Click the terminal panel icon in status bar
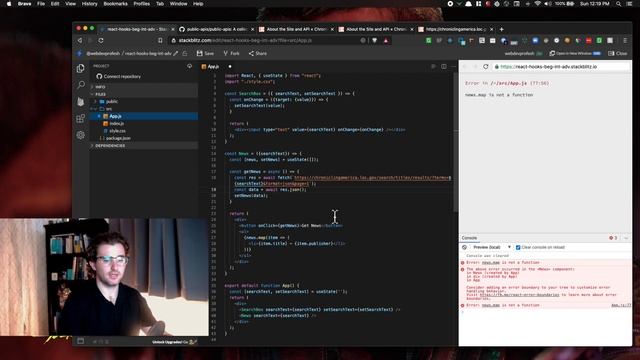Image resolution: width=640 pixels, height=360 pixels. coord(80,341)
